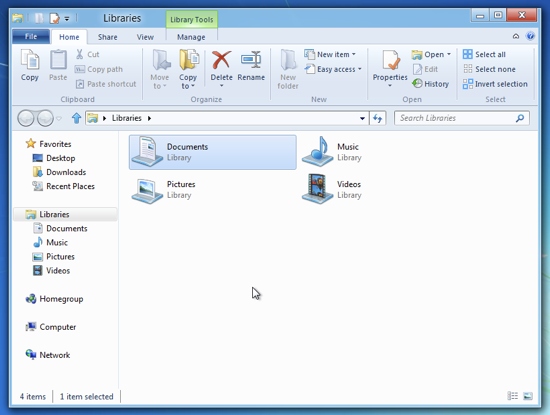
Task: Click the Up arrow navigation icon
Action: 76,118
